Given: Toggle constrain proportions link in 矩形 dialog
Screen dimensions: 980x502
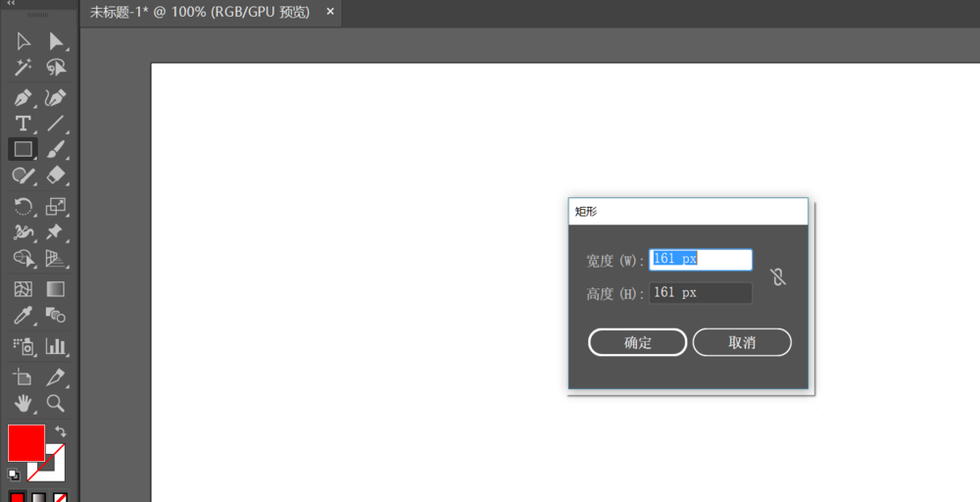Looking at the screenshot, I should 778,276.
